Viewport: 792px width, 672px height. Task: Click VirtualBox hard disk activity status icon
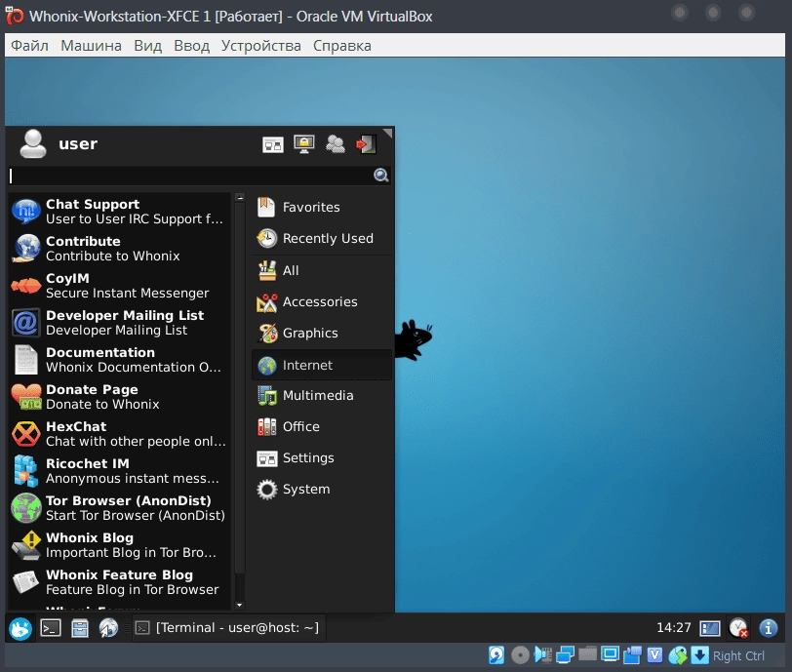click(496, 655)
